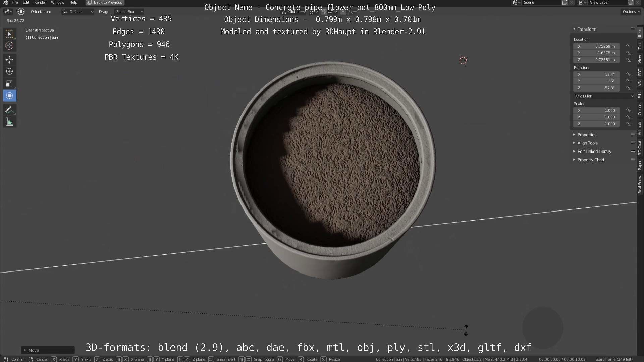Select the Measure tool
644x362 pixels.
click(9, 122)
